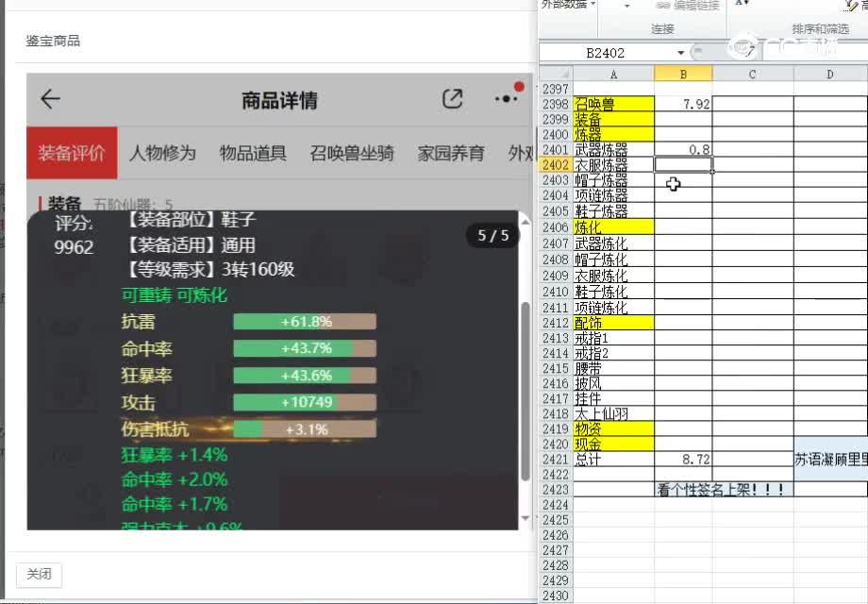Click the 关闭 button
This screenshot has height=604, width=868.
39,574
